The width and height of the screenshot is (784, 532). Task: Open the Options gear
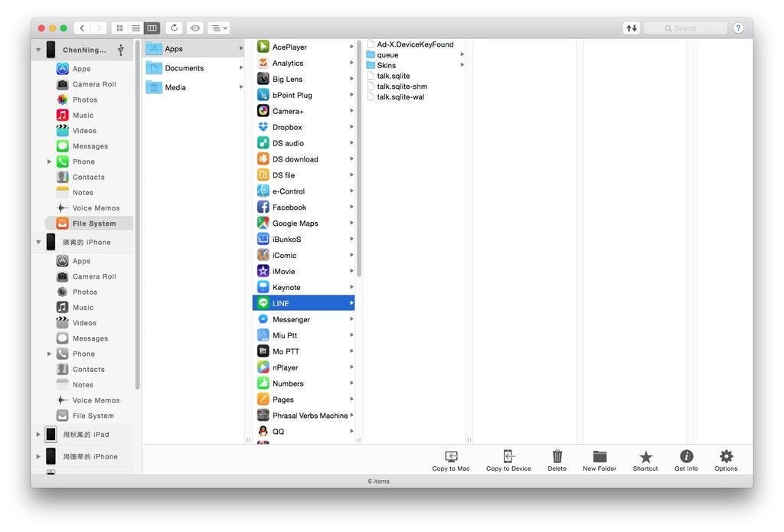pyautogui.click(x=726, y=457)
